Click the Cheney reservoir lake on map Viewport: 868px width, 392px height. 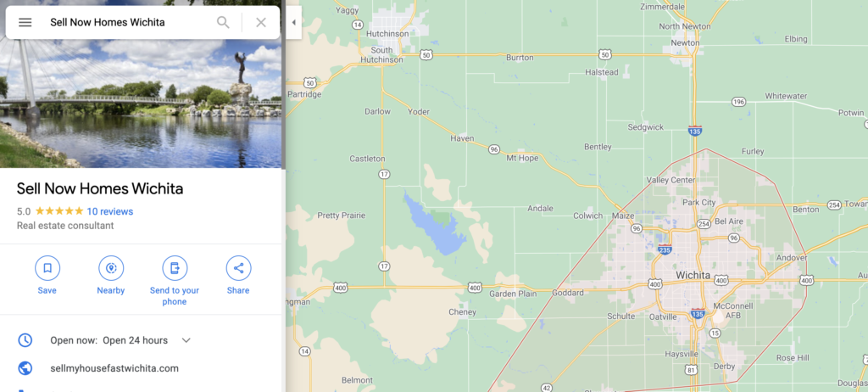433,225
